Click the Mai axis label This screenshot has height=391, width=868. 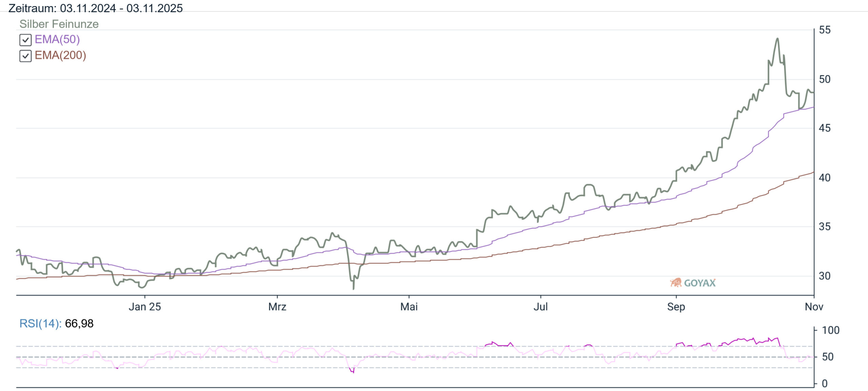(x=409, y=307)
